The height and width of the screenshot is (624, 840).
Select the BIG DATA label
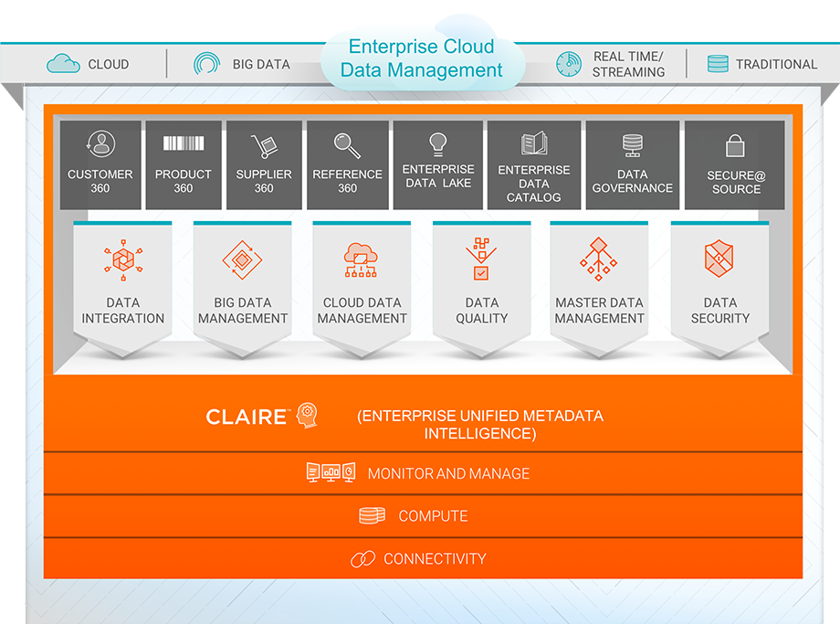(261, 64)
